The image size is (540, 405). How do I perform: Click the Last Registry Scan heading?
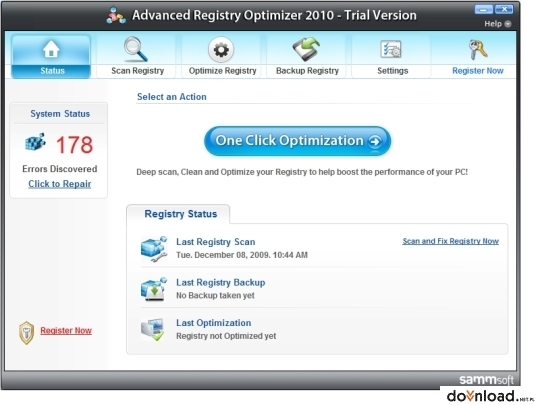pos(216,242)
